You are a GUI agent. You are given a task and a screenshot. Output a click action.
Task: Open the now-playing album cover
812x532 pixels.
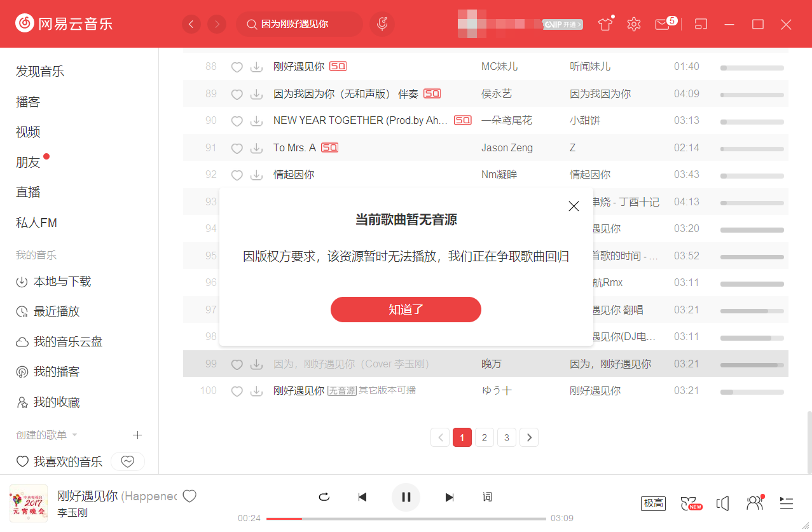pyautogui.click(x=29, y=504)
